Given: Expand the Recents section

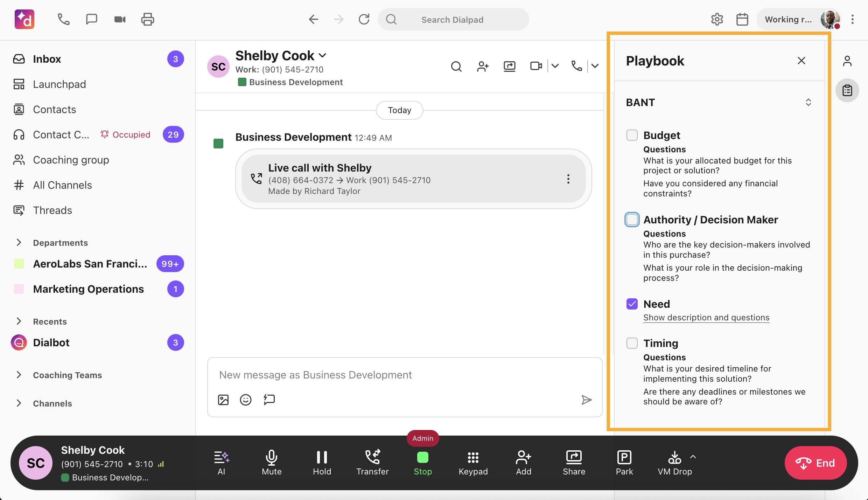Looking at the screenshot, I should pos(19,321).
